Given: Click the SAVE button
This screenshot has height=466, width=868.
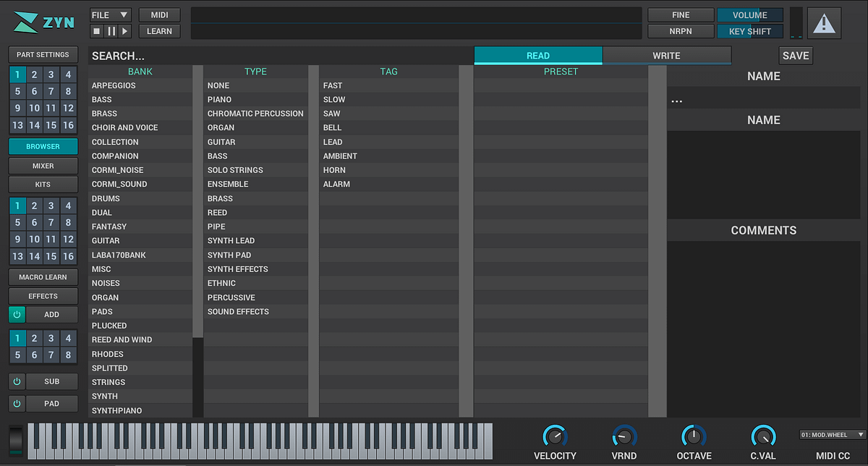Looking at the screenshot, I should pos(796,56).
